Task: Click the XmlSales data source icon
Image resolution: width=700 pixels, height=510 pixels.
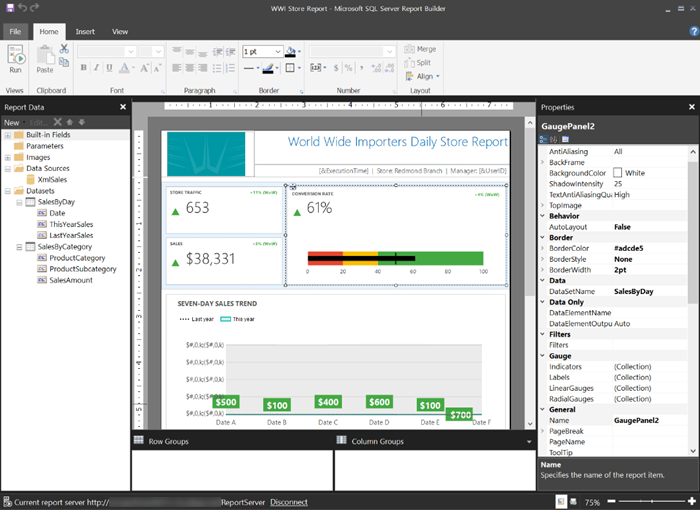Action: 30,180
